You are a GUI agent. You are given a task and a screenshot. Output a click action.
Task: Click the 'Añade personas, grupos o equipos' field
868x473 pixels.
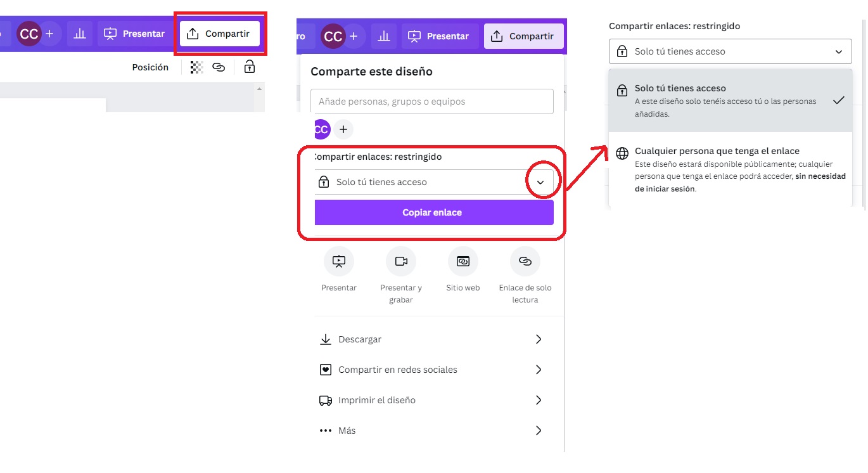(432, 101)
